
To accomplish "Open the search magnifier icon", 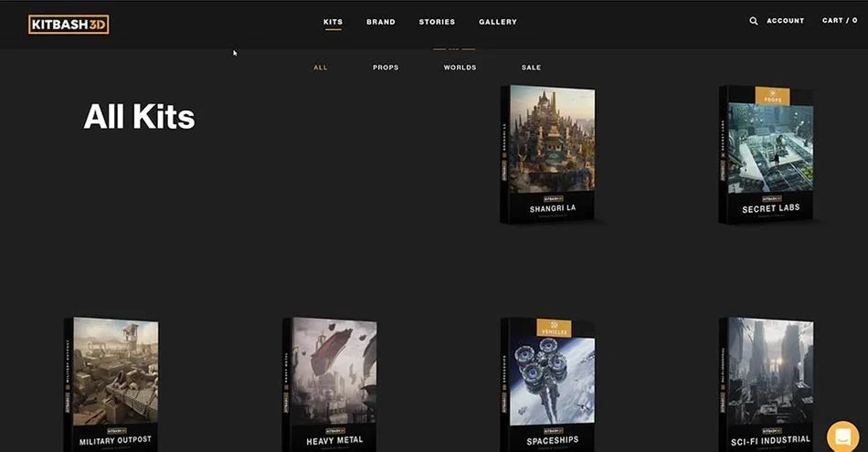I will click(x=754, y=21).
